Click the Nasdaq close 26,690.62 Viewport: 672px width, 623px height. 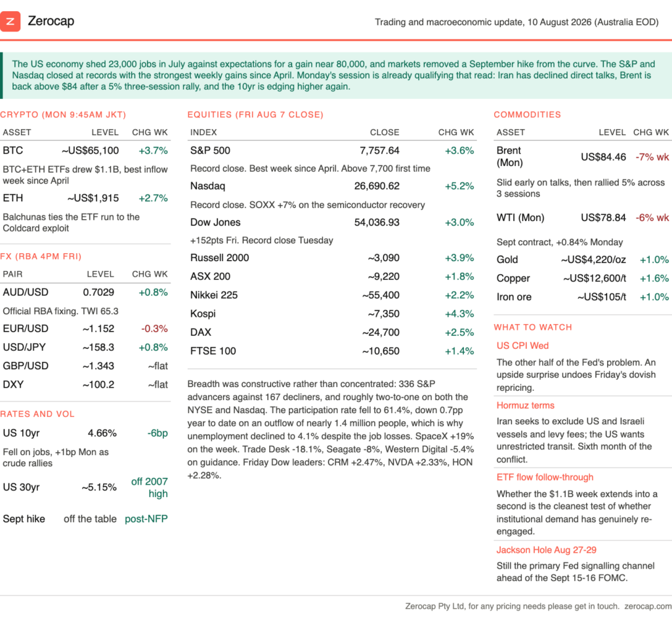tap(377, 186)
